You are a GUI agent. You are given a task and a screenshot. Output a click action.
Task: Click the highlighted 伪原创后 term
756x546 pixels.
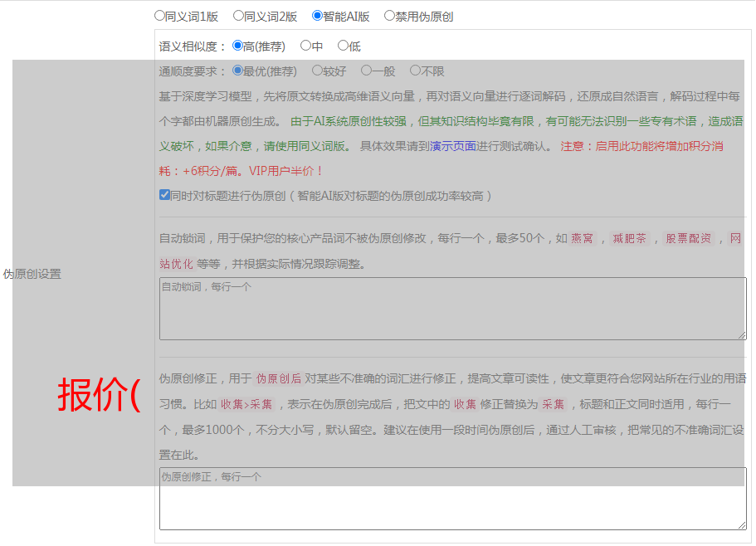coord(279,378)
